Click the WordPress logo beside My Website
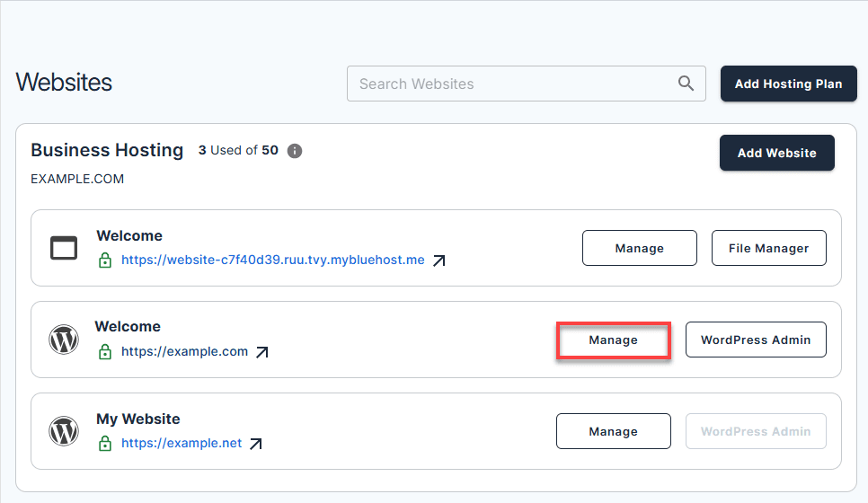Image resolution: width=868 pixels, height=503 pixels. 64,431
